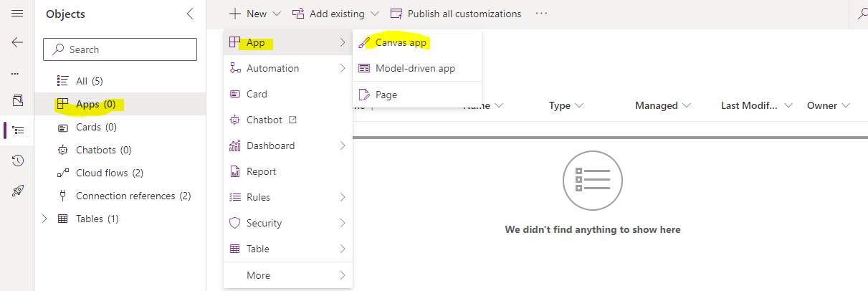Choose More in the New menu
868x291 pixels.
[287, 275]
